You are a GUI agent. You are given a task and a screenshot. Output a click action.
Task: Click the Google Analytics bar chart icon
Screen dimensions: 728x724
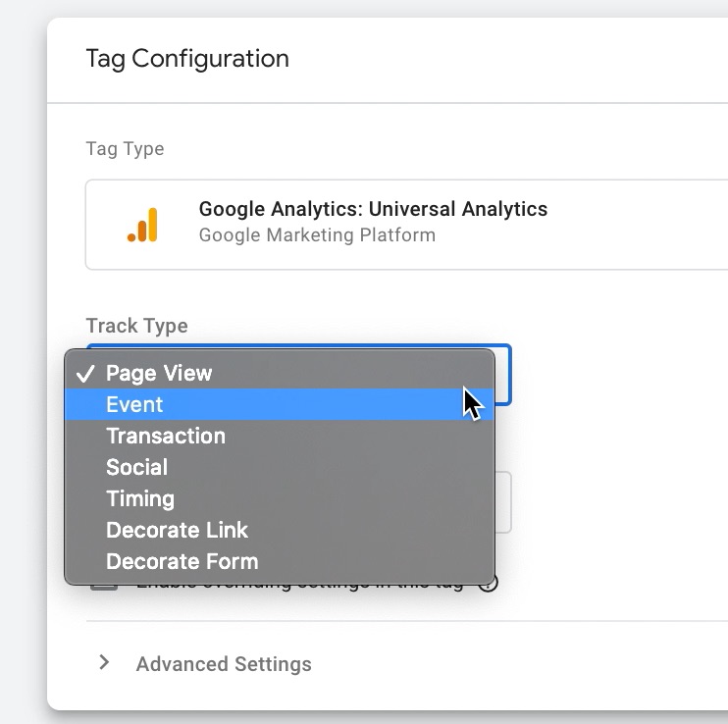(143, 225)
